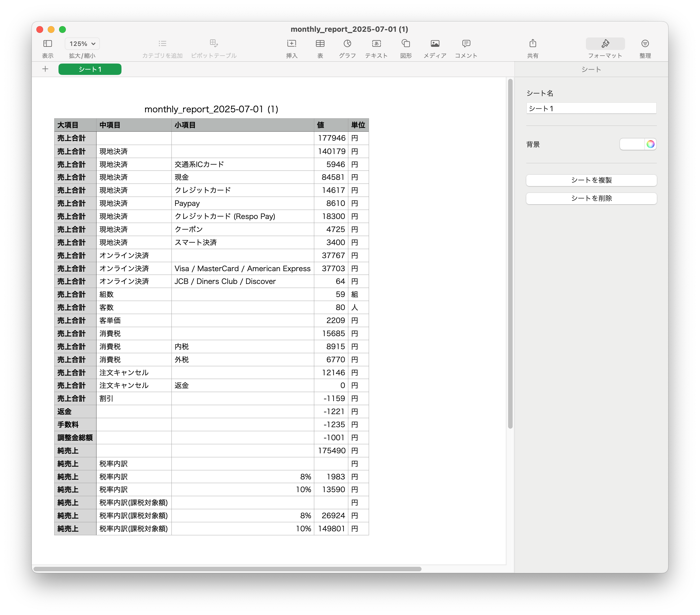Select the table title monthly_report_2025-07-01 (1)
Viewport: 700px width, 615px height.
(211, 109)
